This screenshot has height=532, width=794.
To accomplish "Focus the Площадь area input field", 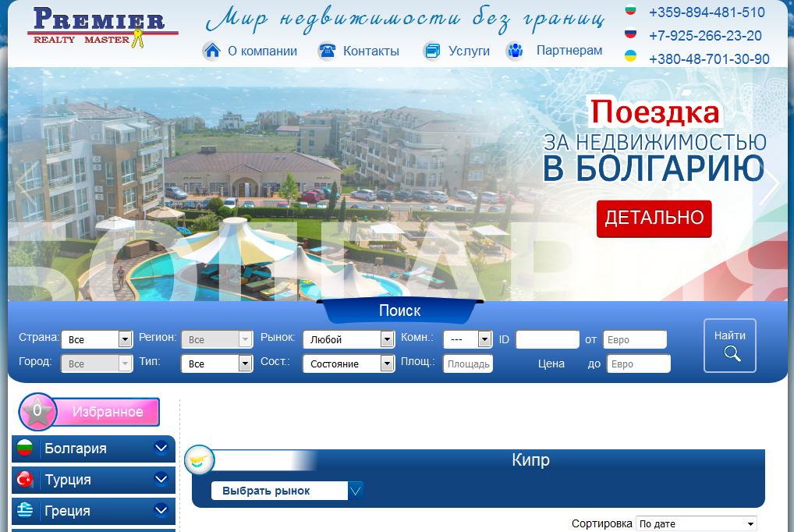I will [x=468, y=364].
